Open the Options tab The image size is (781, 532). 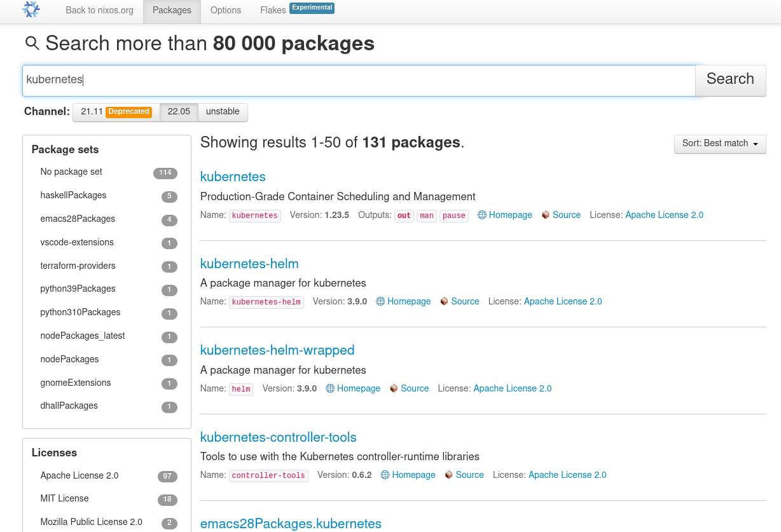tap(226, 10)
